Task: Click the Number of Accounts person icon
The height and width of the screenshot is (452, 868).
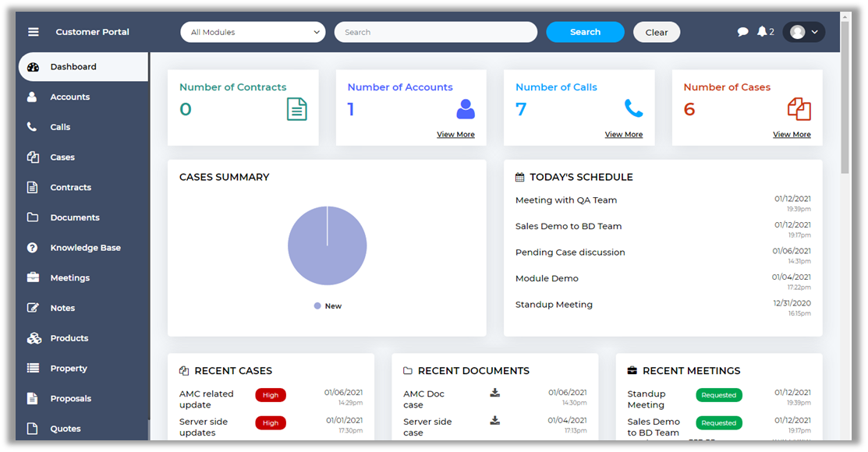Action: click(466, 109)
